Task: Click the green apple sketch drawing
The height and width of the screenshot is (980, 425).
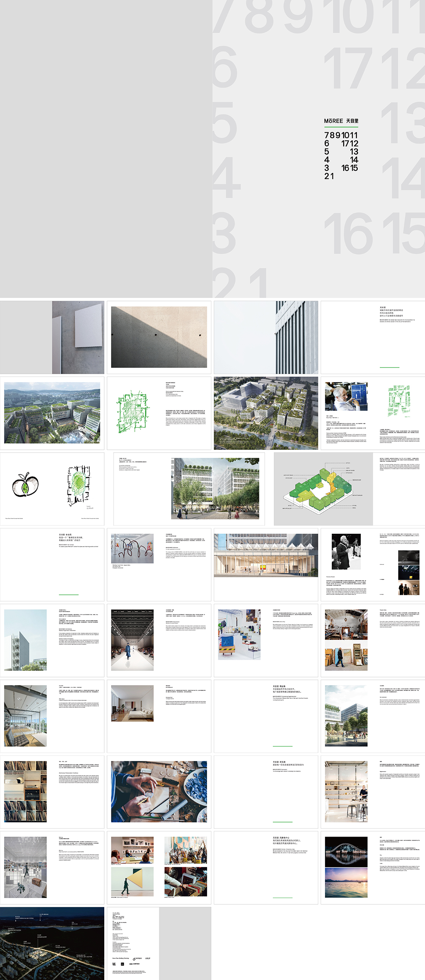Action: pyautogui.click(x=25, y=485)
